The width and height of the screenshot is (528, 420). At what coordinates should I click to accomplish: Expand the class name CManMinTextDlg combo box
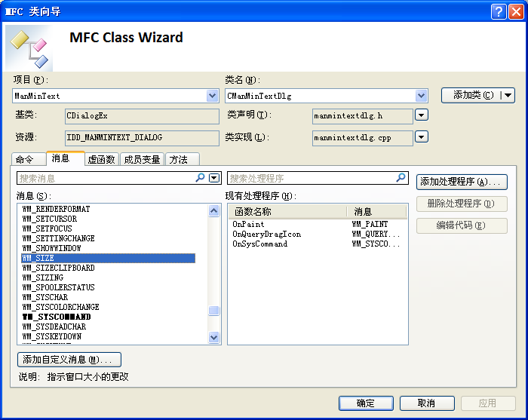click(421, 96)
